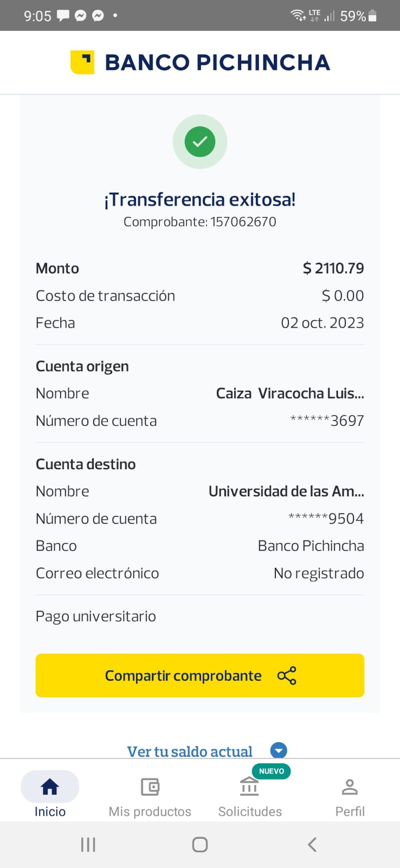Image resolution: width=400 pixels, height=868 pixels.
Task: Tap the truncated Universidad de las Am... name
Action: pos(286,492)
